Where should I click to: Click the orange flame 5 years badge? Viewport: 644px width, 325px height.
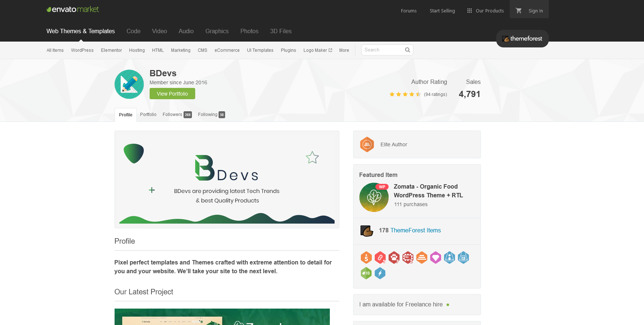coord(366,258)
